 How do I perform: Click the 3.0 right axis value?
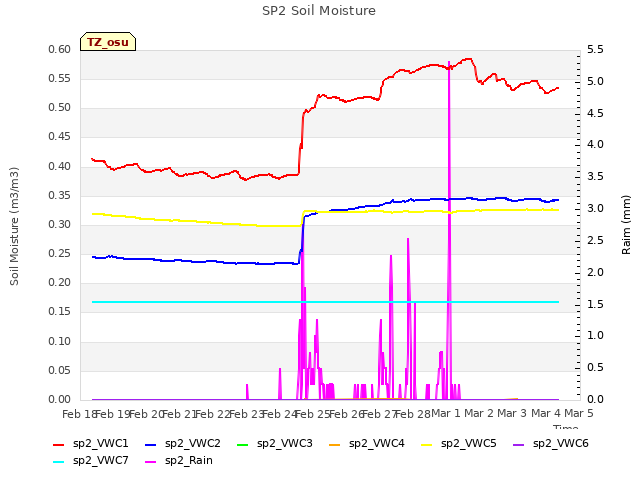[595, 209]
